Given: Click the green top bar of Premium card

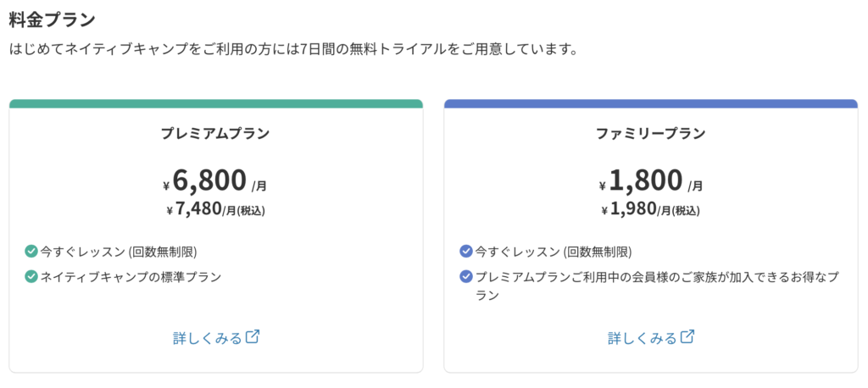Looking at the screenshot, I should tap(216, 103).
